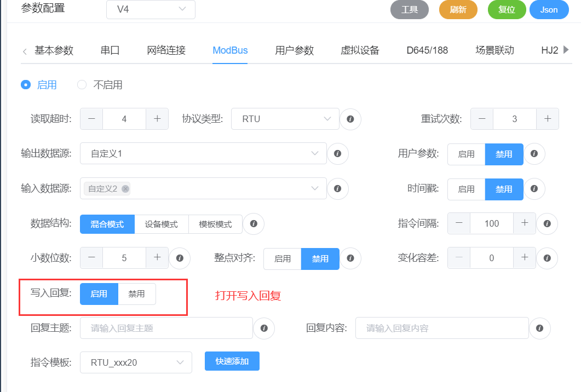The width and height of the screenshot is (581, 392).
Task: Show info for 用户参数 toggle
Action: pos(534,153)
